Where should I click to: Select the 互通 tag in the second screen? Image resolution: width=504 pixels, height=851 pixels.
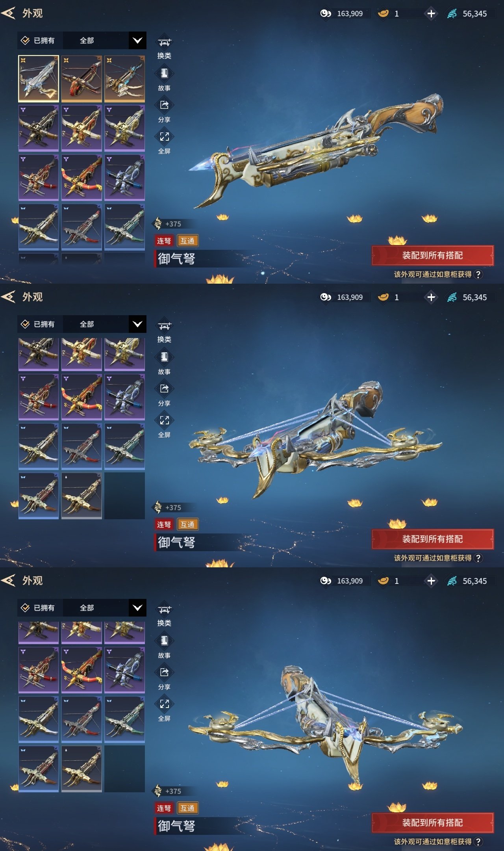click(187, 524)
